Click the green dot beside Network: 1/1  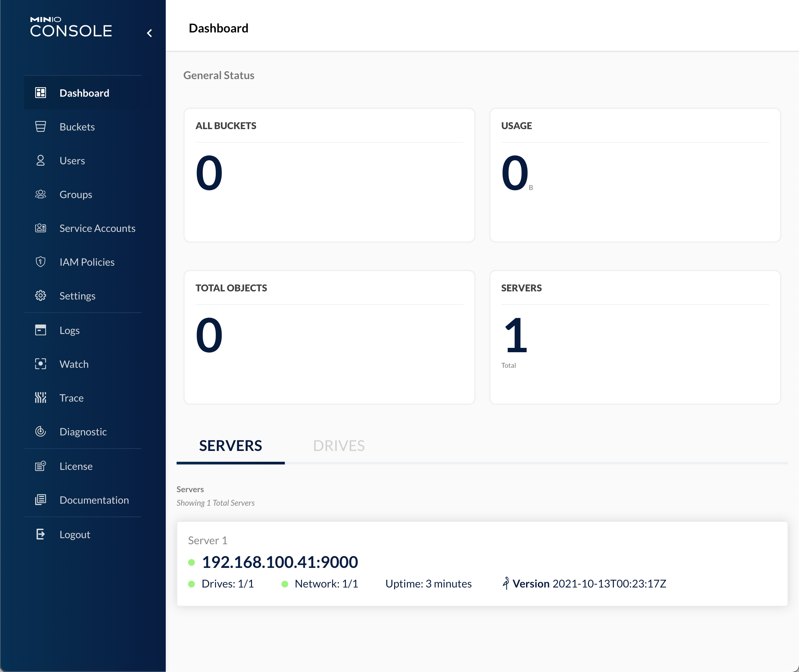point(285,584)
